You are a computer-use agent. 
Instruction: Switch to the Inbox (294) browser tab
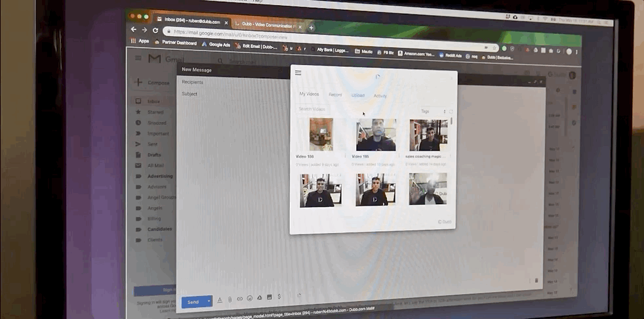[x=191, y=20]
